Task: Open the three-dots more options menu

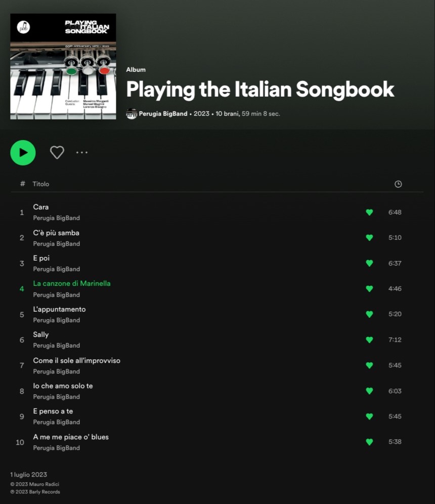Action: tap(82, 152)
